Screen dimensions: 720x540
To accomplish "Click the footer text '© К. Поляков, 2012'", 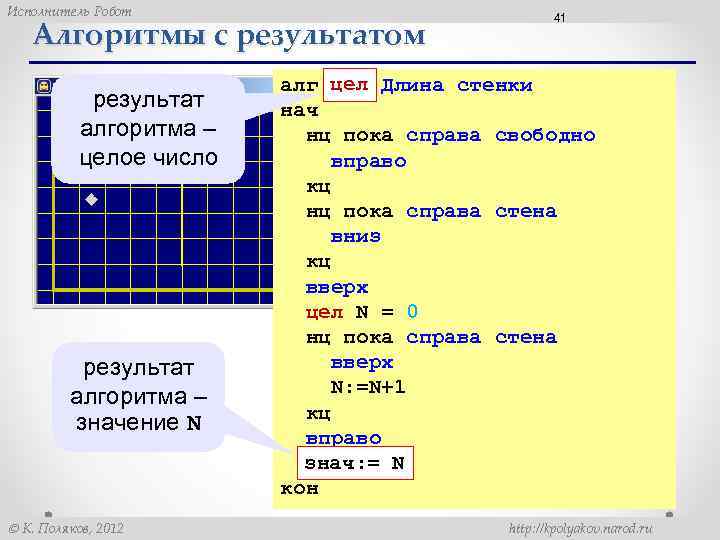I will point(67,529).
